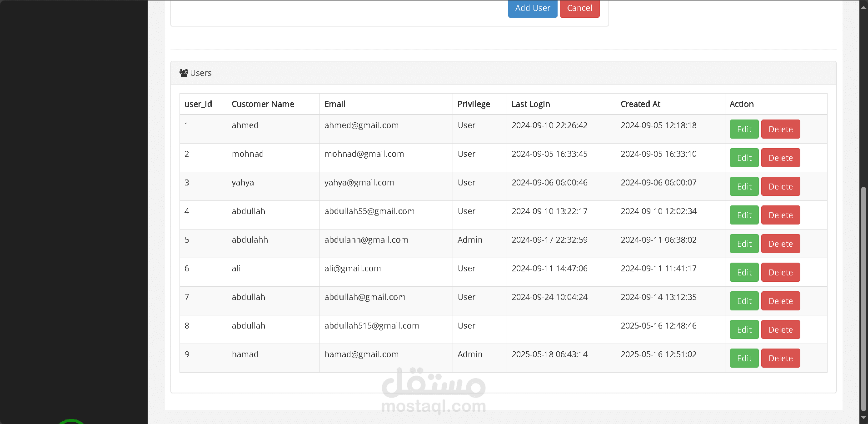The height and width of the screenshot is (424, 868).
Task: Click the Users panel group icon
Action: [184, 73]
